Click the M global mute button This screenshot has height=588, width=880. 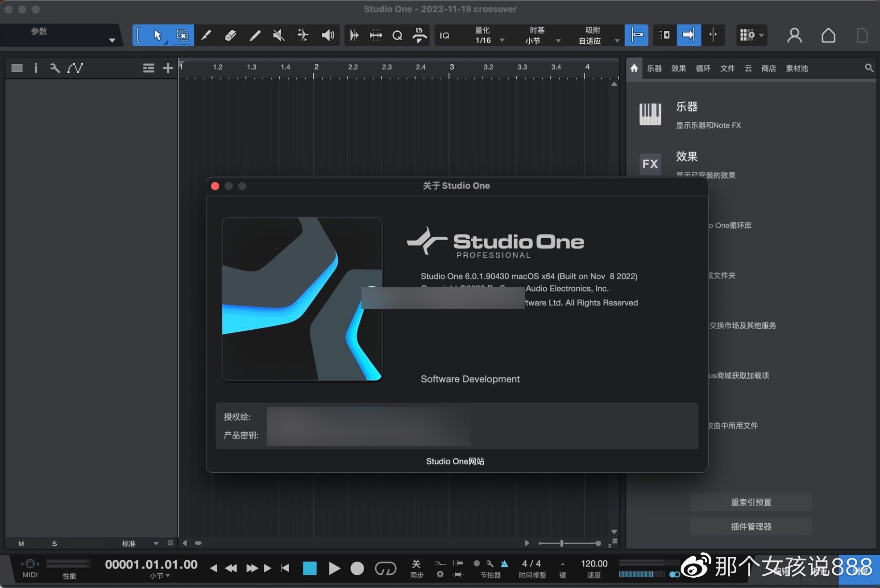click(21, 544)
